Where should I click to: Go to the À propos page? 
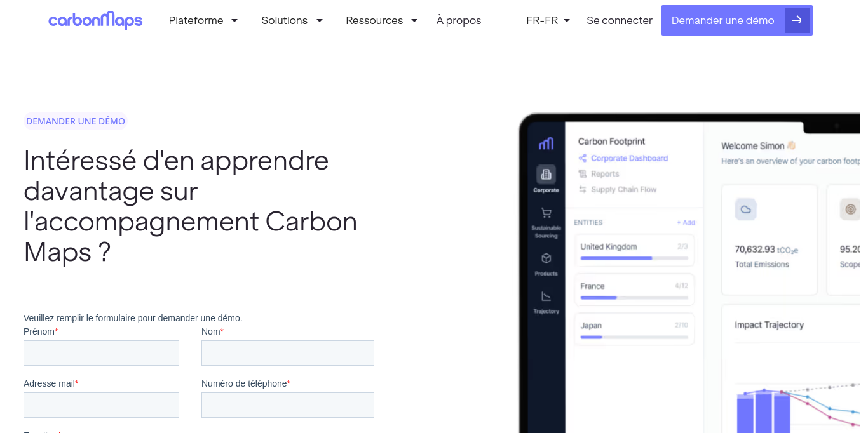459,20
